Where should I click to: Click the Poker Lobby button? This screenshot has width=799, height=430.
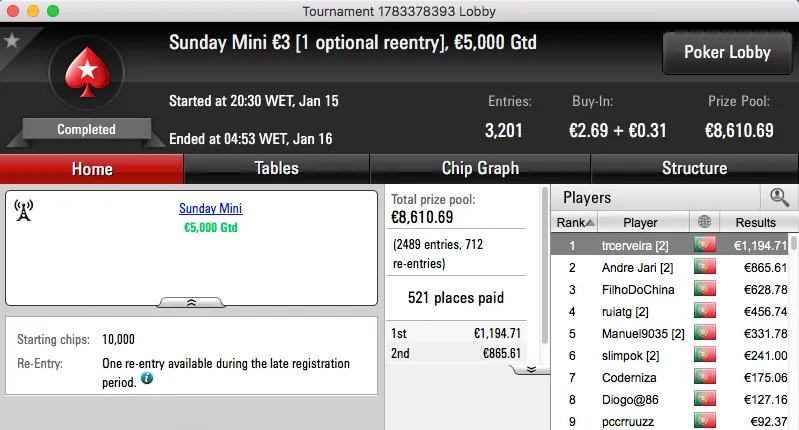[x=726, y=52]
